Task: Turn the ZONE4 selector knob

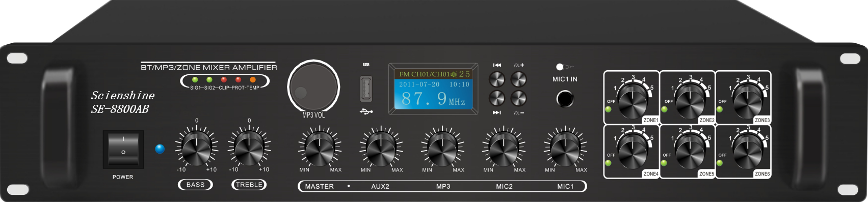Action: (x=633, y=151)
